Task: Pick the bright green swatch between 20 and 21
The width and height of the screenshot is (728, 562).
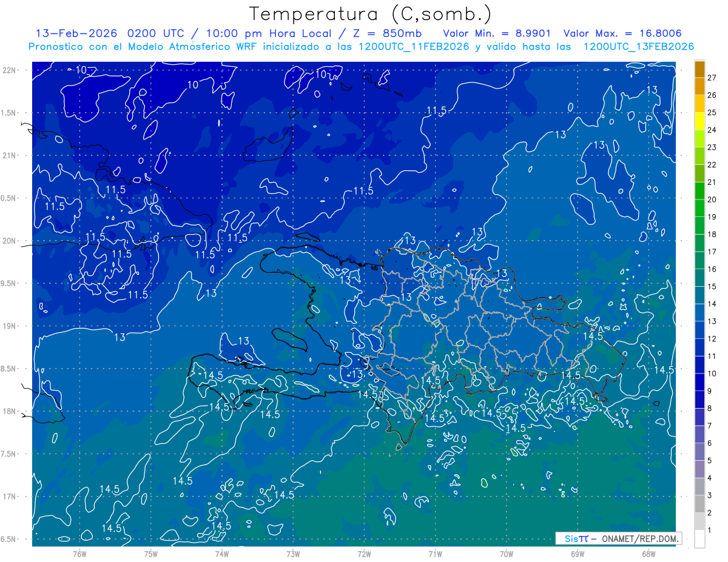Action: point(699,191)
